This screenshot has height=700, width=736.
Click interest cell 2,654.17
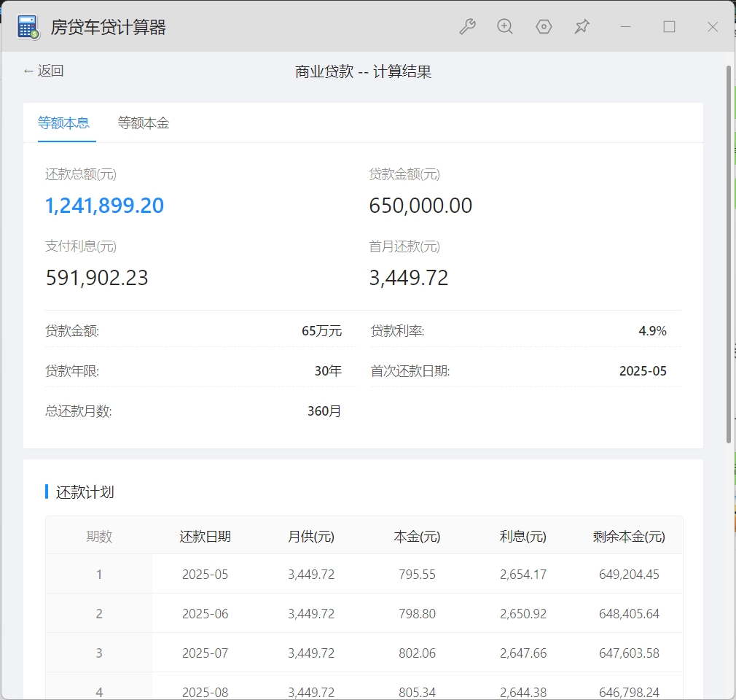click(523, 575)
